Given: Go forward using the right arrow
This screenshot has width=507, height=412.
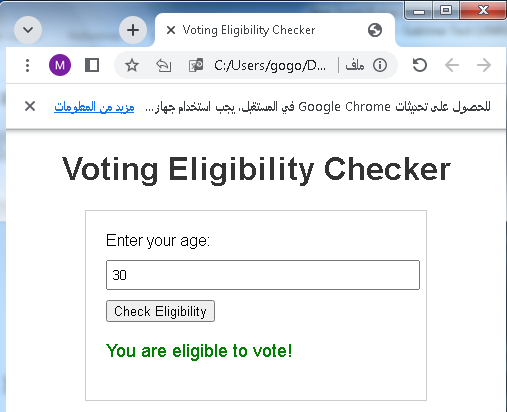Looking at the screenshot, I should pyautogui.click(x=484, y=65).
